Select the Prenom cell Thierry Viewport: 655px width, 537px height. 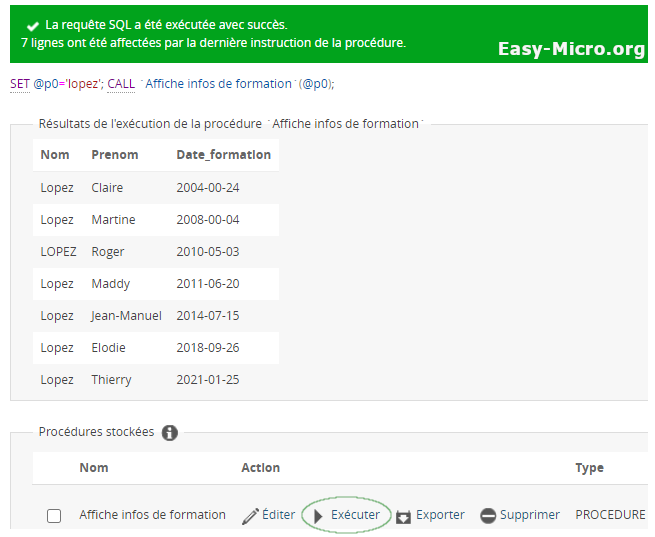coord(111,380)
